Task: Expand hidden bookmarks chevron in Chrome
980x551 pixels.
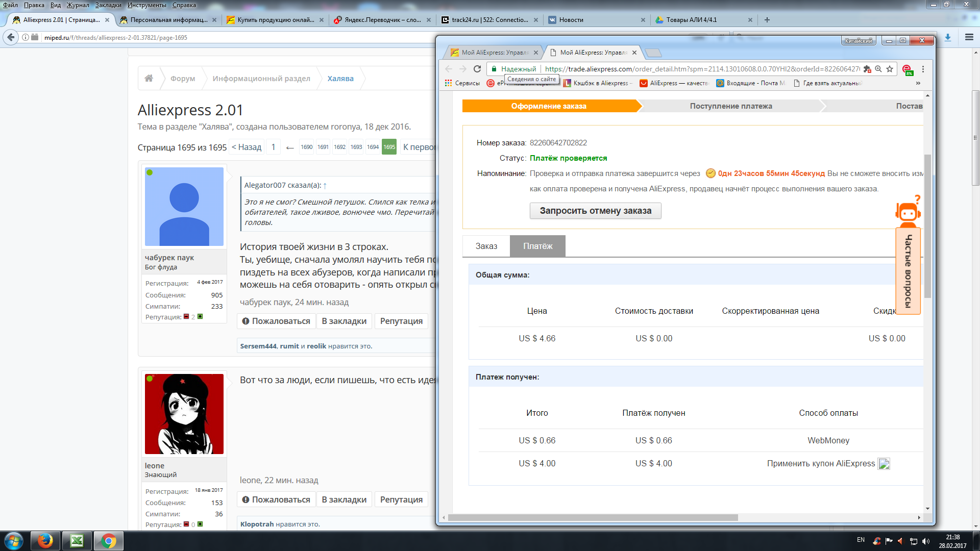Action: 918,83
